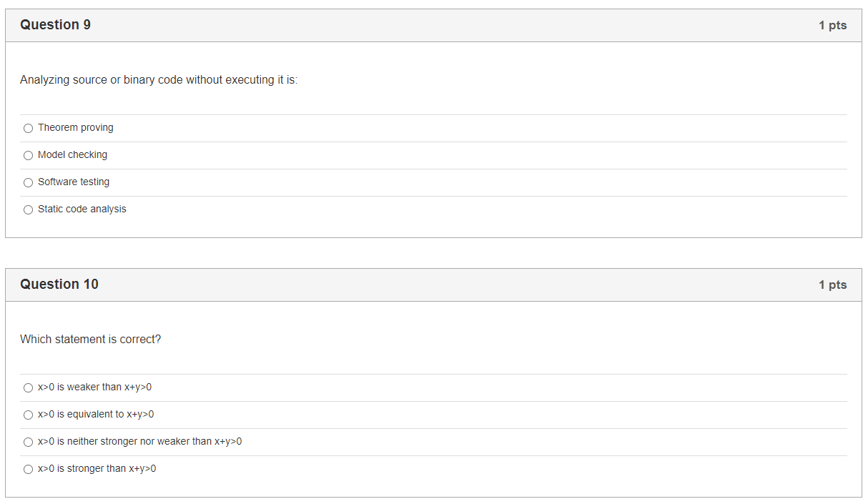Pick radio for x>0 is stronger than x+y>0

(x=29, y=470)
